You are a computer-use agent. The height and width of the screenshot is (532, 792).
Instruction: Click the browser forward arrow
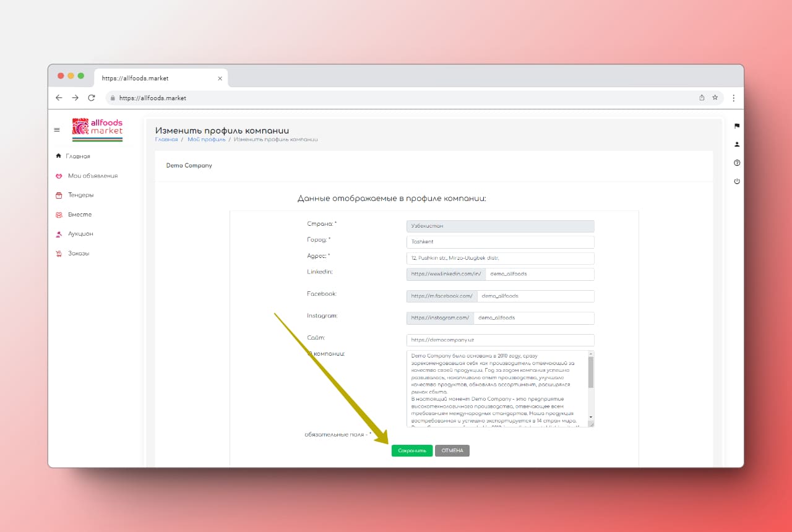click(x=75, y=98)
